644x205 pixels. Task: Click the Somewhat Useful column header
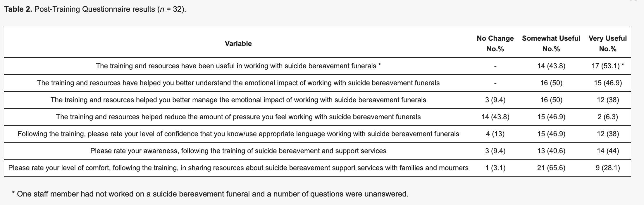551,44
